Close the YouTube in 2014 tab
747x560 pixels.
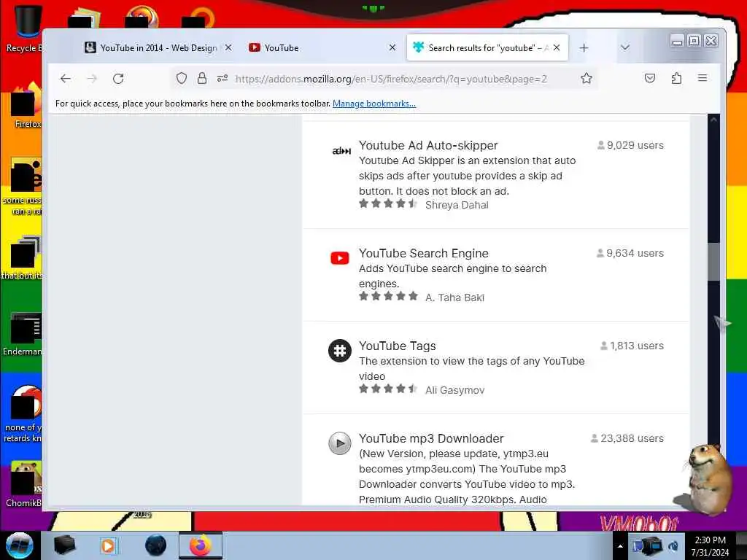pos(228,47)
